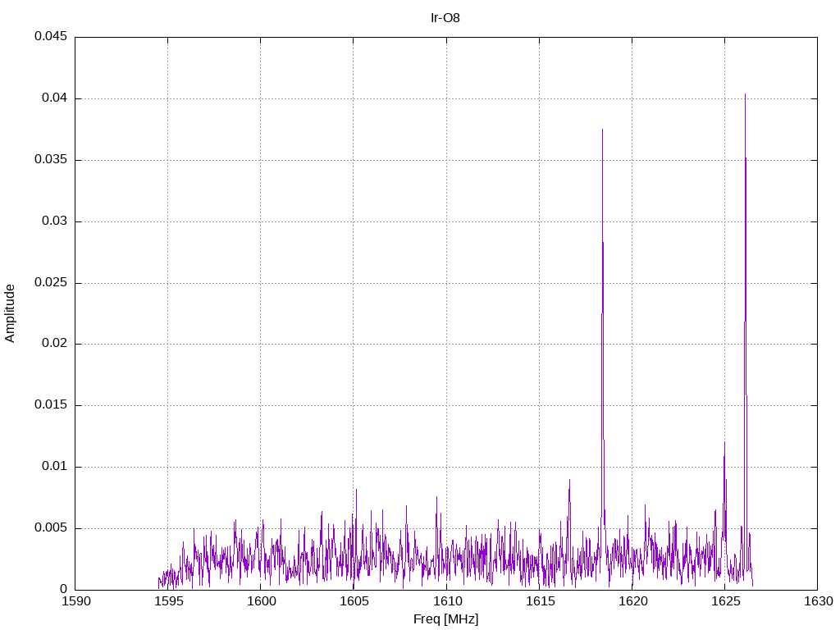840x630 pixels.
Task: Click the y-axis tick label 0.035
Action: 51,160
